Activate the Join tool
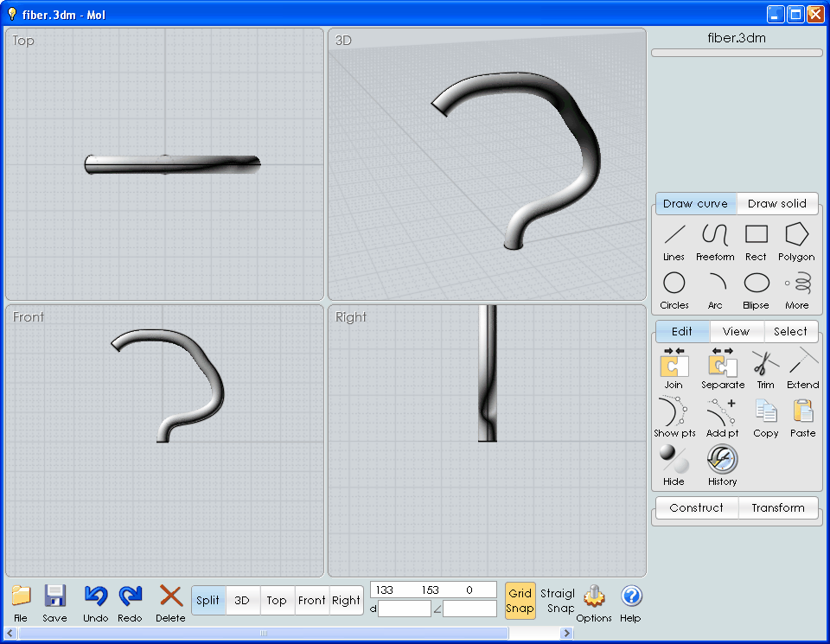The width and height of the screenshot is (830, 644). [674, 368]
